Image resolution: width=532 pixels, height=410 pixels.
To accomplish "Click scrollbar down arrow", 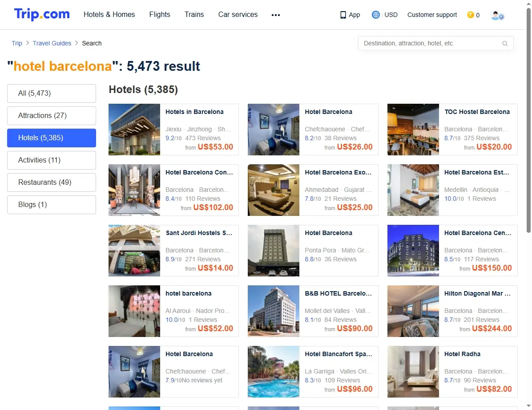I will pyautogui.click(x=528, y=406).
